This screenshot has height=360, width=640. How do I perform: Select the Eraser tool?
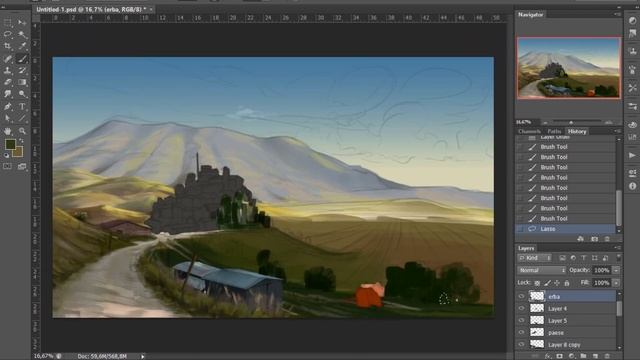coord(8,82)
